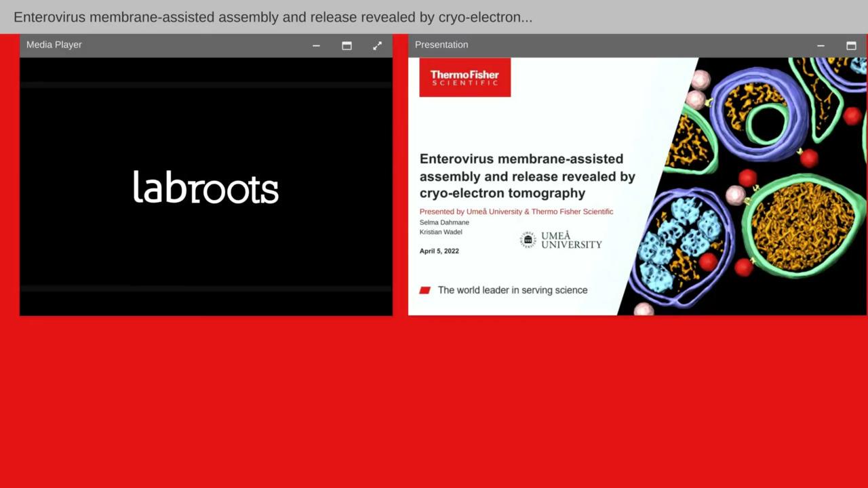This screenshot has height=488, width=868.
Task: Click the labroots logo in the video
Action: tap(205, 187)
